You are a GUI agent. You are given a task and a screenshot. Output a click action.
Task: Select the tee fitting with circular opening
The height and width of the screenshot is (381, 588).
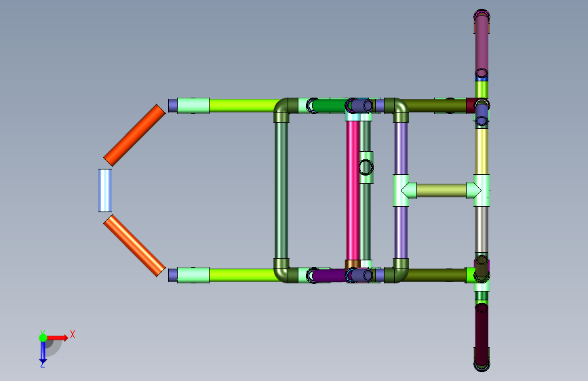pyautogui.click(x=366, y=167)
